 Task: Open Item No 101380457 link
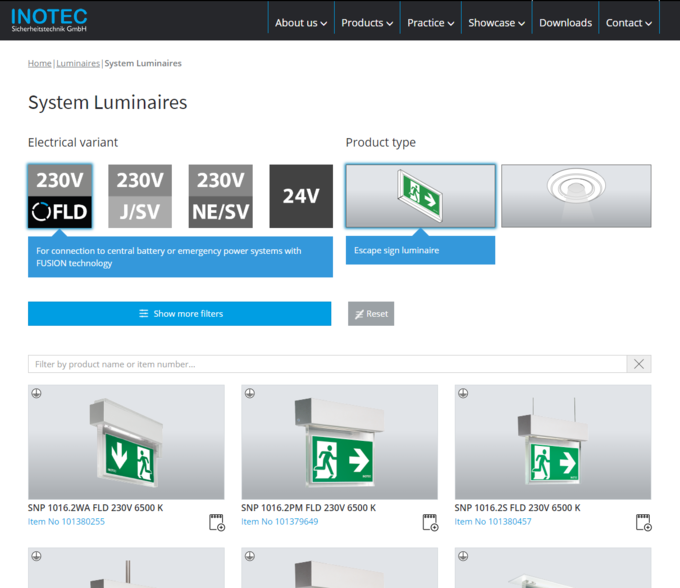[493, 522]
